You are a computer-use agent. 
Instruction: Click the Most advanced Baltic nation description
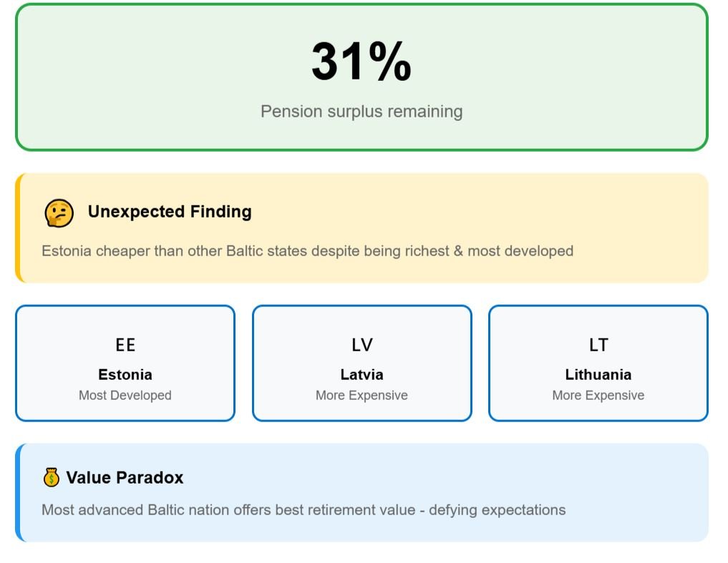(x=304, y=510)
